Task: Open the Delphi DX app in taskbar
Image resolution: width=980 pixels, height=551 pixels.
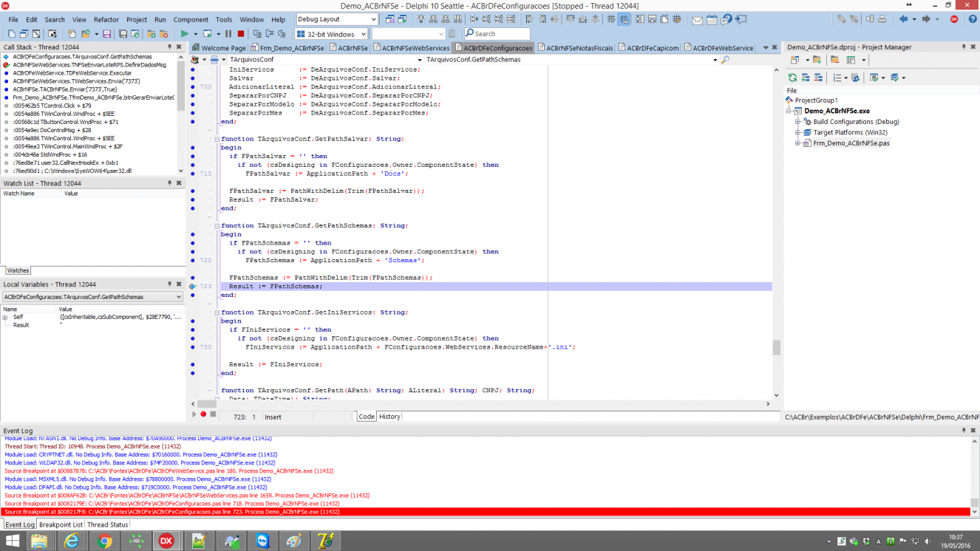Action: 167,541
